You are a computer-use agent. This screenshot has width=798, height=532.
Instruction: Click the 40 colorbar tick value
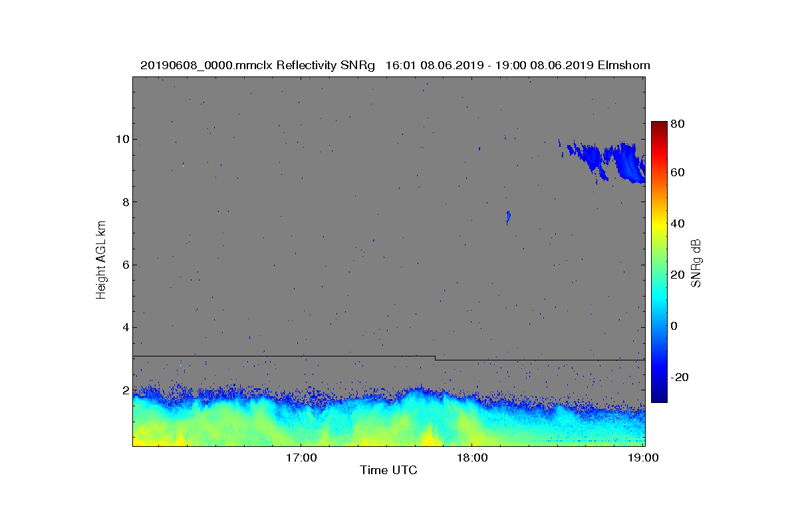(678, 223)
